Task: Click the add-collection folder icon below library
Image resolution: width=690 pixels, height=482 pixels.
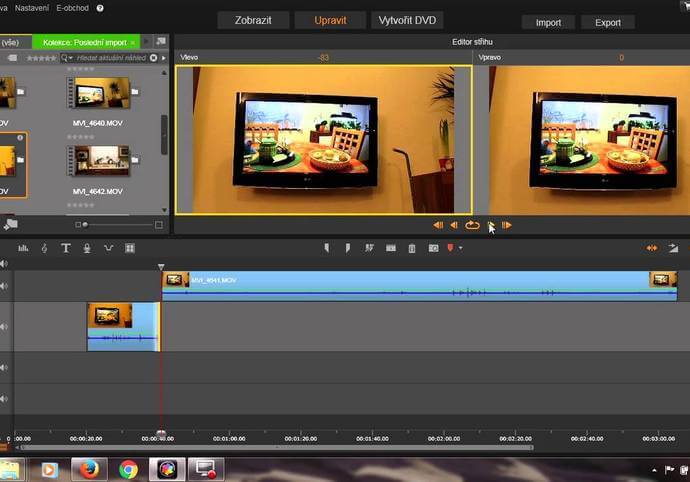Action: click(10, 224)
